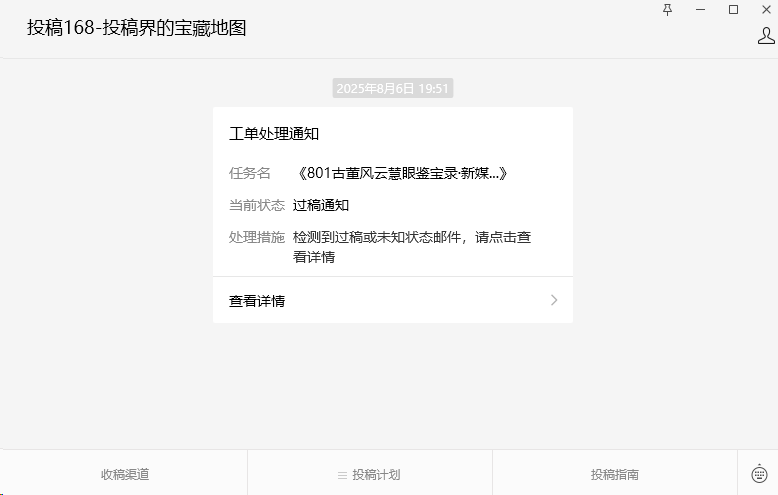778x495 pixels.
Task: Open the 投稿指南 menu
Action: click(615, 474)
